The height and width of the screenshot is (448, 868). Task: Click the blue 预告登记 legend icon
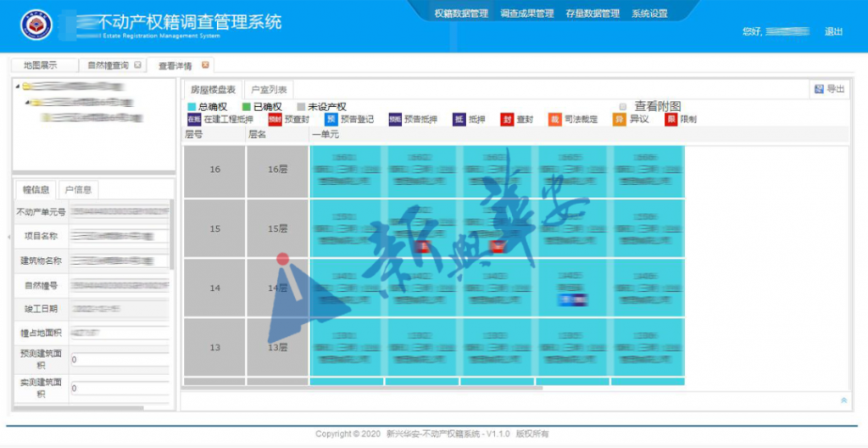330,120
